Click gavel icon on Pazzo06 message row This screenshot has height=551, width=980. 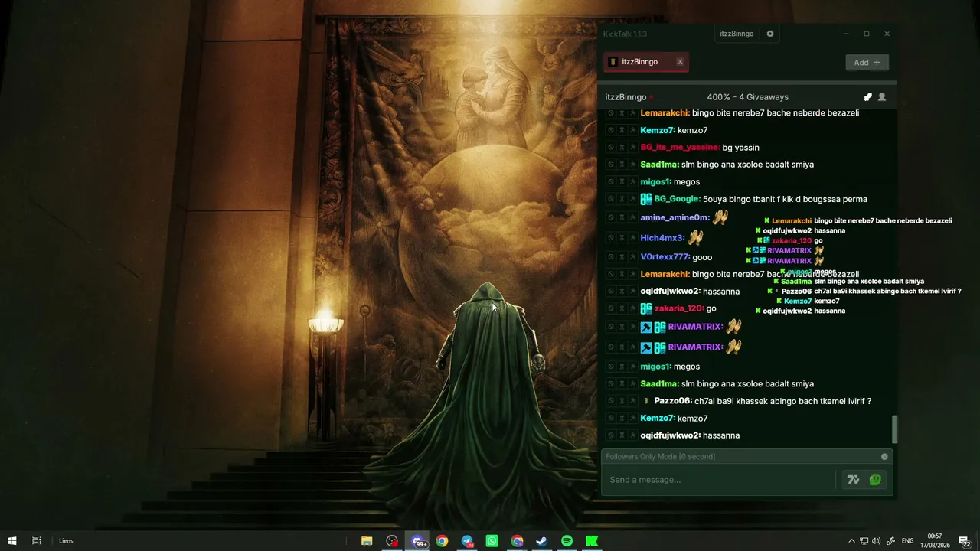pos(632,401)
